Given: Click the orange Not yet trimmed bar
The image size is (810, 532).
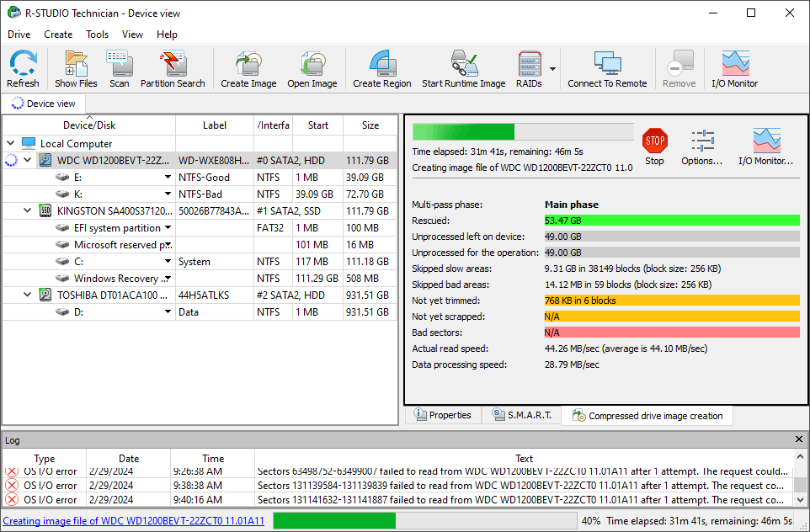Looking at the screenshot, I should point(672,301).
